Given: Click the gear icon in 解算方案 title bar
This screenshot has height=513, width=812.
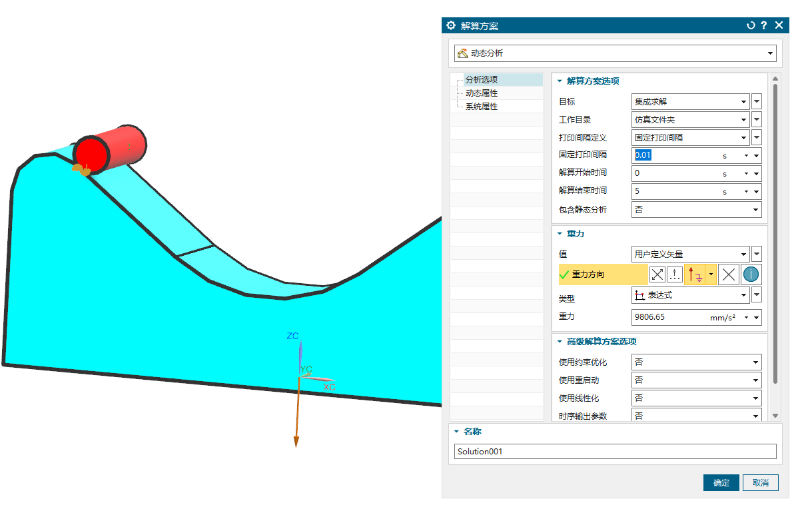Looking at the screenshot, I should 451,25.
